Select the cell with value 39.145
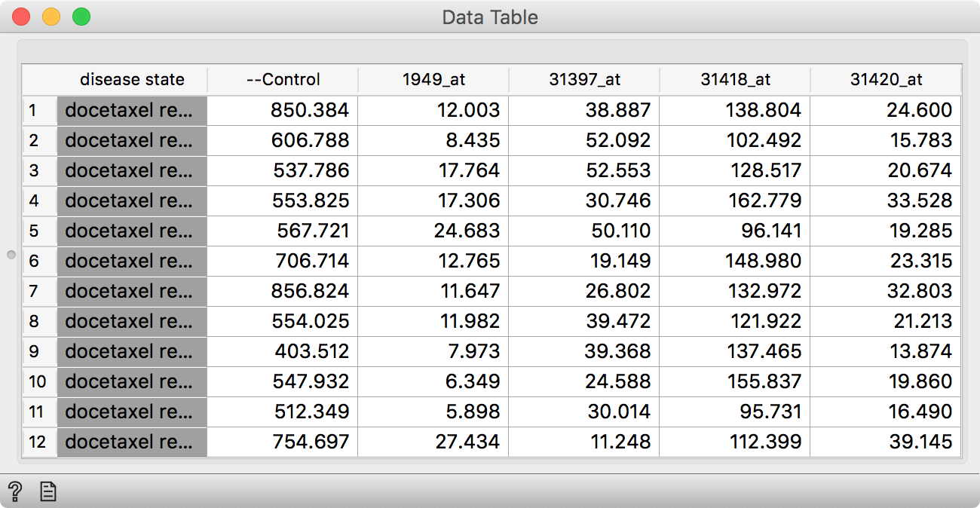 pos(886,442)
